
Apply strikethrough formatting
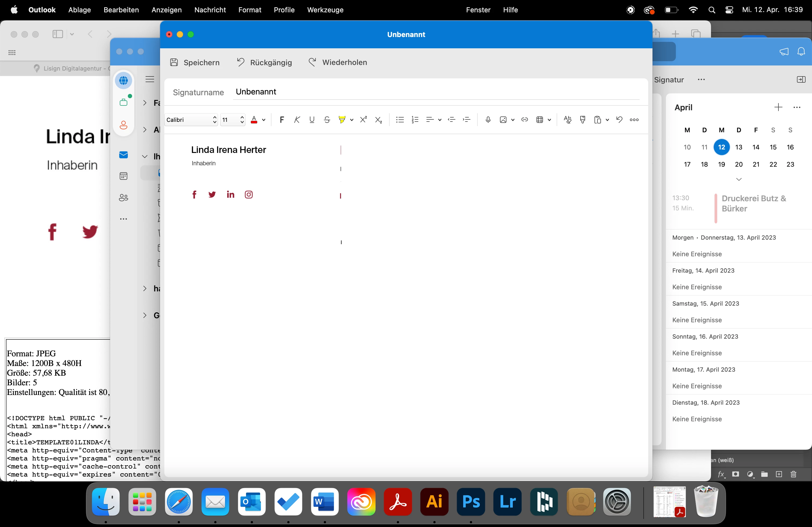[x=327, y=120]
